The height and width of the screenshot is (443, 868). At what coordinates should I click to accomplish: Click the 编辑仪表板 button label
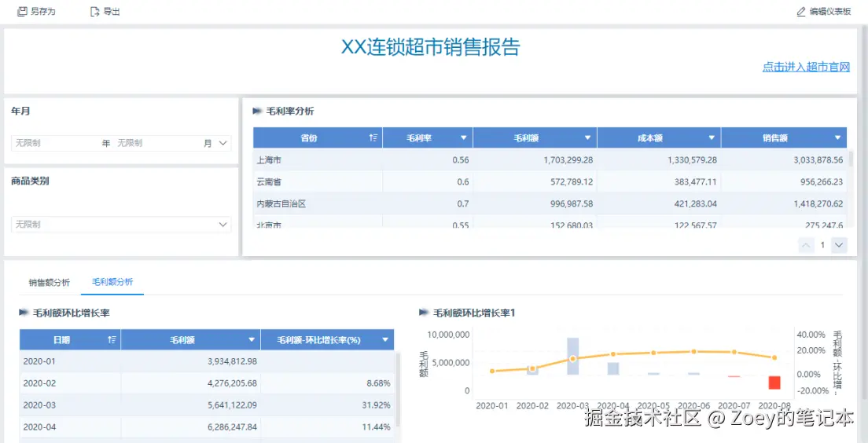[830, 12]
